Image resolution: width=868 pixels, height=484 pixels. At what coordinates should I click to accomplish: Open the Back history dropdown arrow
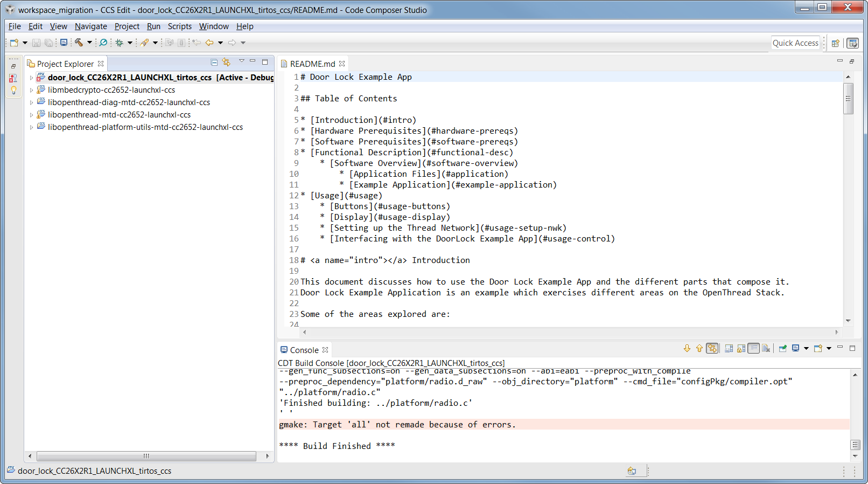[x=220, y=43]
